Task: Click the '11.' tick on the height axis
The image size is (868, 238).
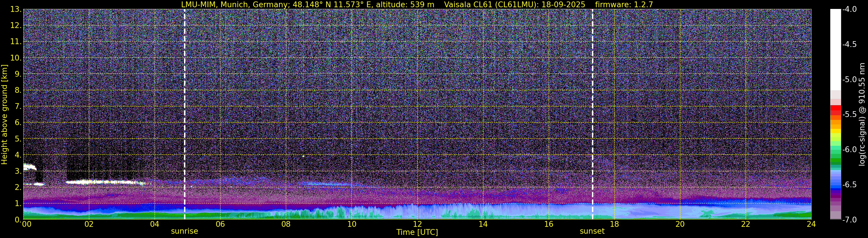Action: [16, 42]
